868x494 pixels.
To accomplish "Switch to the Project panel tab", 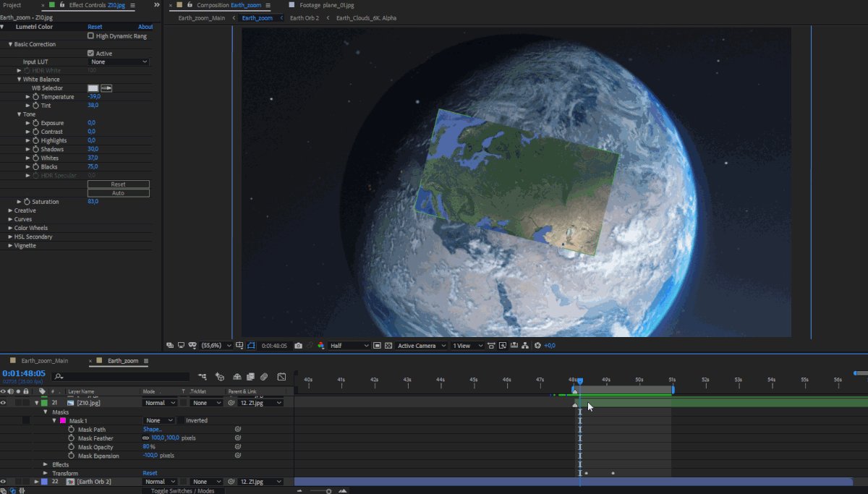I will [12, 5].
